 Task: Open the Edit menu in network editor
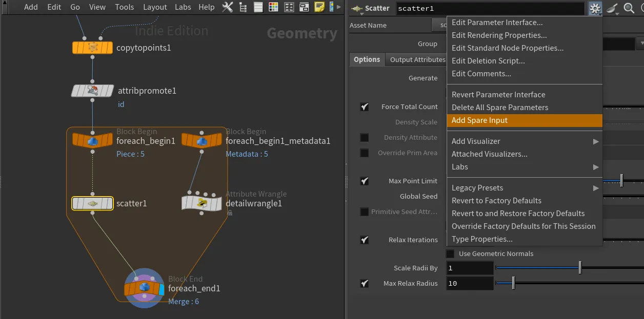tap(54, 7)
